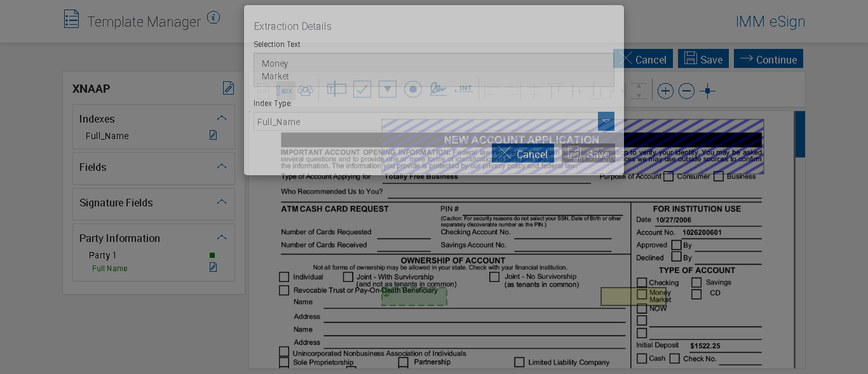The image size is (868, 374).
Task: Select the text box field tool
Action: tap(337, 90)
